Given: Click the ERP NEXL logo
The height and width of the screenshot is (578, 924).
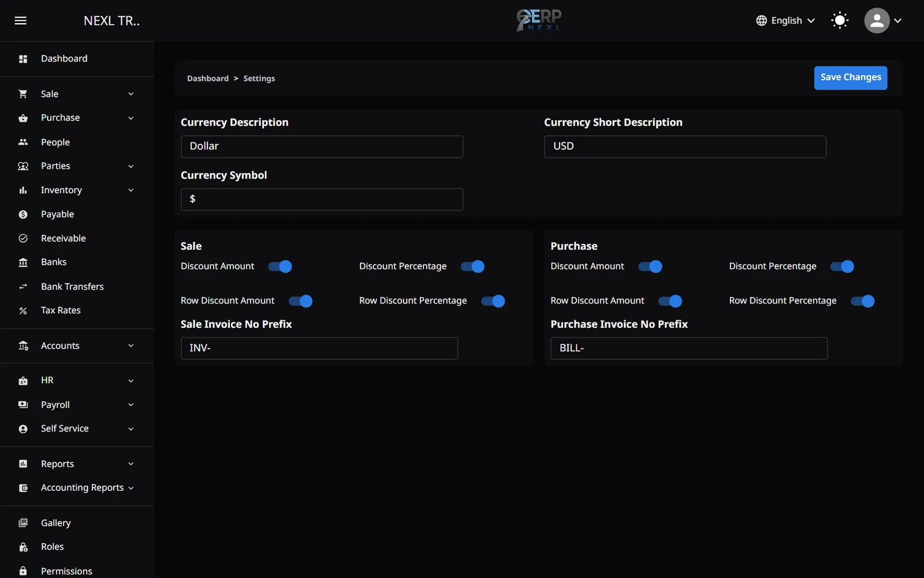Looking at the screenshot, I should click(x=539, y=20).
